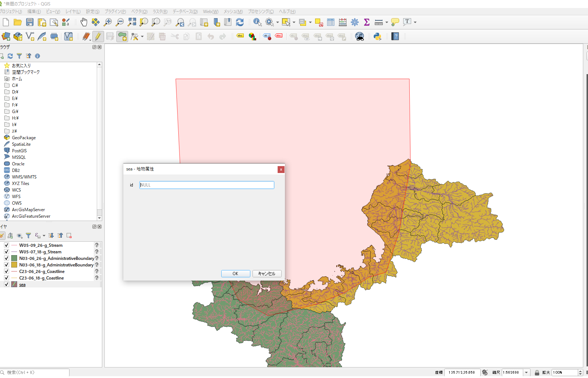Click the green N03-06_26-g boundary swatch
This screenshot has height=378, width=588.
pyautogui.click(x=14, y=258)
